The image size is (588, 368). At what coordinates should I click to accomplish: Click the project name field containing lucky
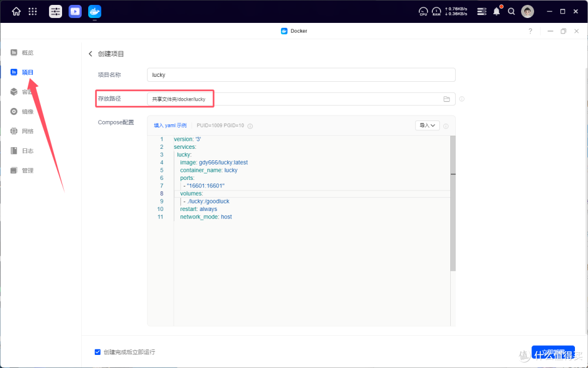click(301, 75)
